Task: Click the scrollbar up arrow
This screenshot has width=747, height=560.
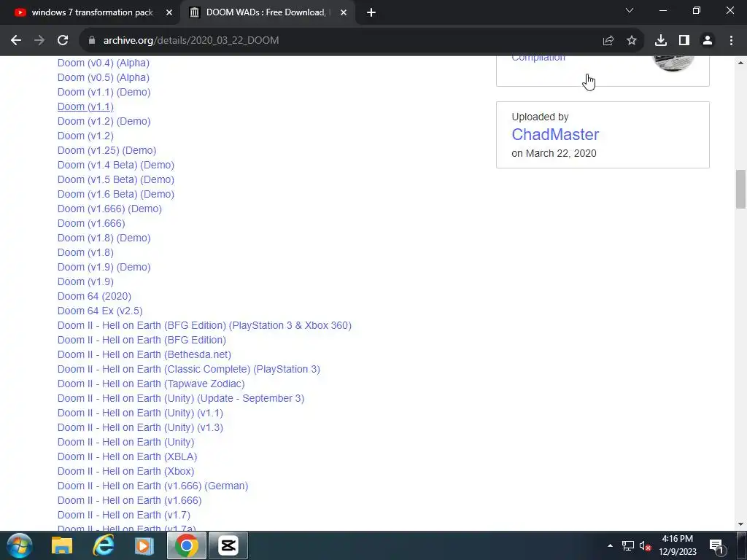Action: pyautogui.click(x=741, y=63)
